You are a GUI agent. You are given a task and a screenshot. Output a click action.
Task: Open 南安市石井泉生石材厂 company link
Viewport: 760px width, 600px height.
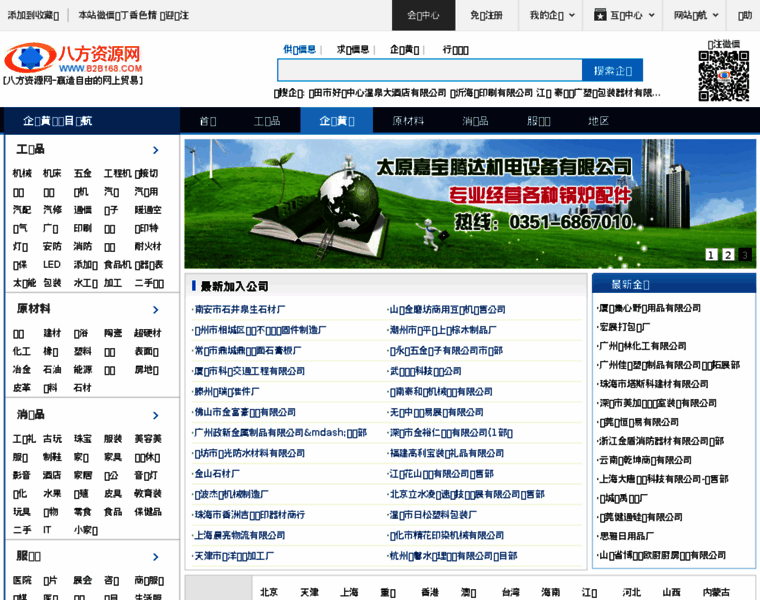(x=239, y=309)
